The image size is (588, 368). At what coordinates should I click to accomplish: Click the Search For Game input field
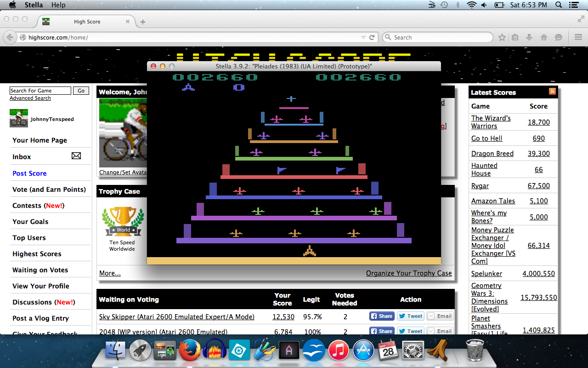(x=40, y=91)
